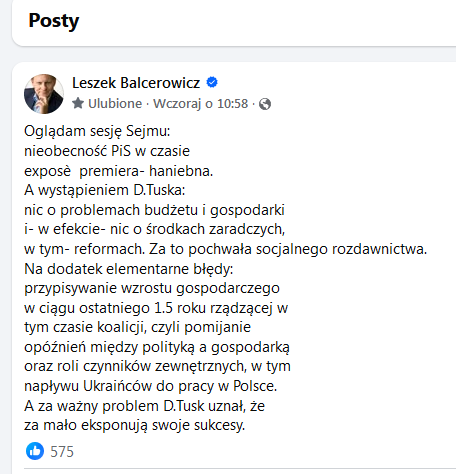Click the line 'przypisywanie wzrostu gospodarczego'
The width and height of the screenshot is (456, 474).
[152, 288]
